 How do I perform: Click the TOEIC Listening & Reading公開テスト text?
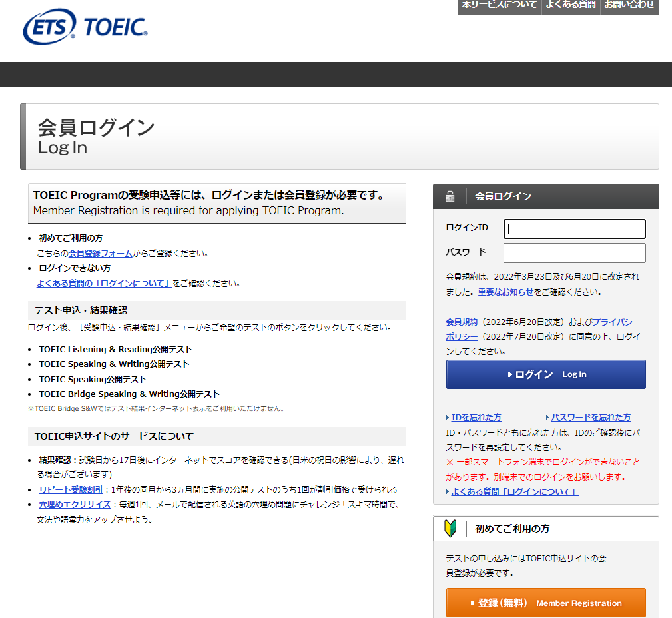point(116,349)
